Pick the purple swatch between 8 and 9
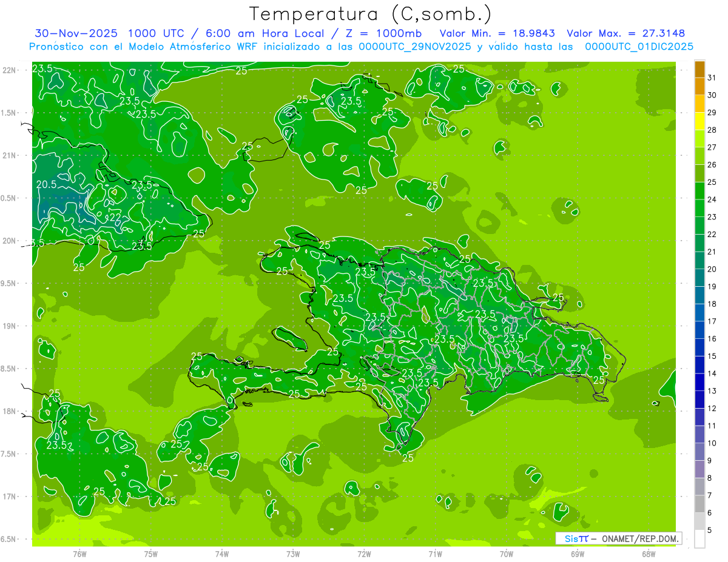This screenshot has width=728, height=562. [699, 470]
